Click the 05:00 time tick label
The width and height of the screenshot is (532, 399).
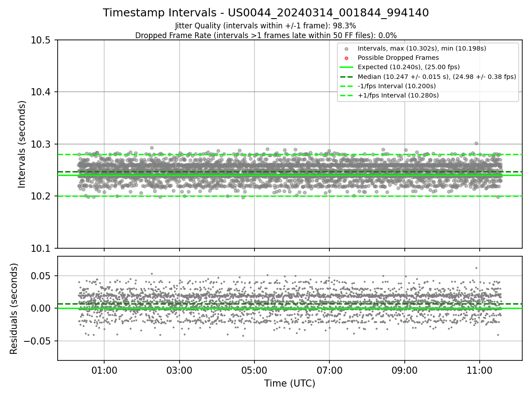[254, 370]
